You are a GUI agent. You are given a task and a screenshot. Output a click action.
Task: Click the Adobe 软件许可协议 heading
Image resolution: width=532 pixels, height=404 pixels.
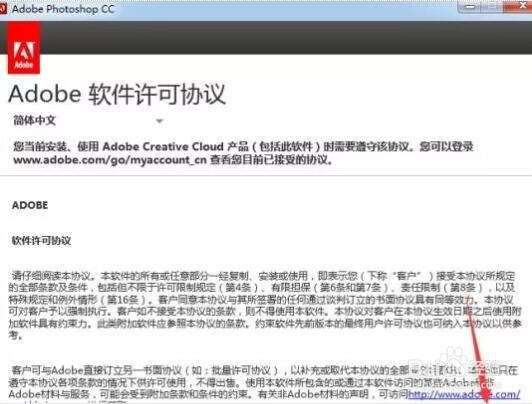pyautogui.click(x=117, y=94)
